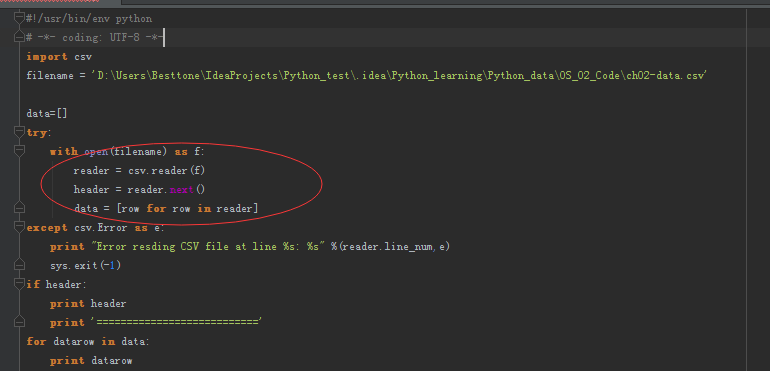Collapse the 'with open(filename)' block fold marker
Screen dimensions: 770x371
coord(19,151)
